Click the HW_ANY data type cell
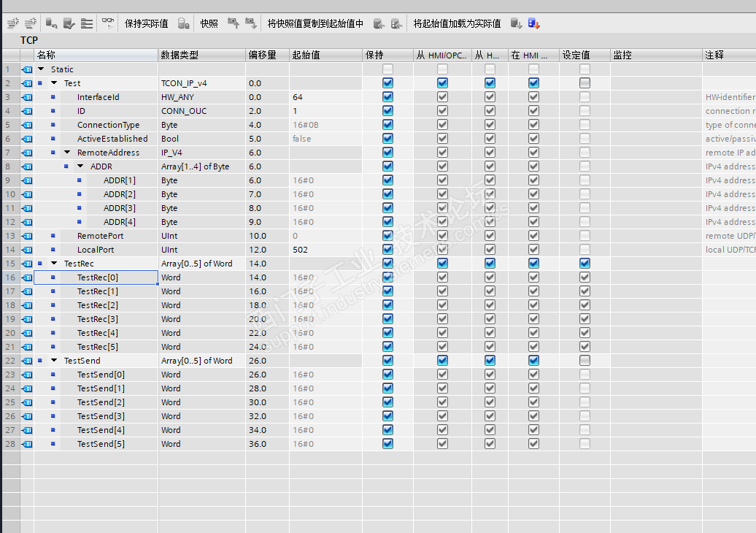Screen dimensions: 756x533 202,97
